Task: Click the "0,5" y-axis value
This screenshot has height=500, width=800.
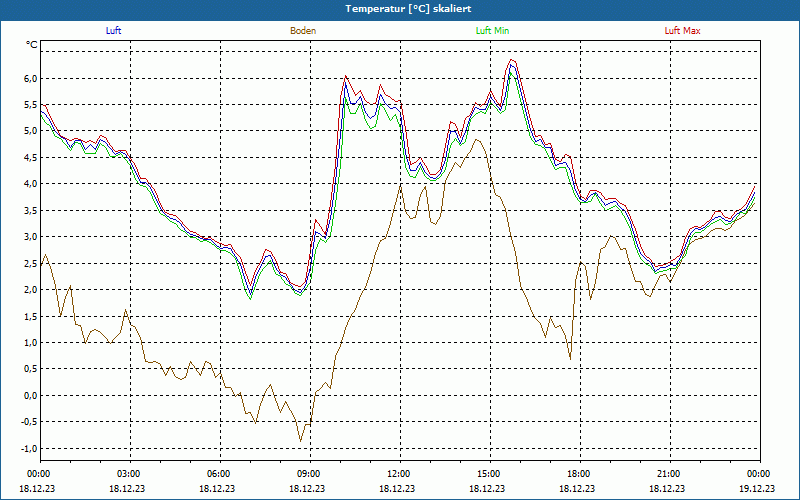Action: point(31,369)
